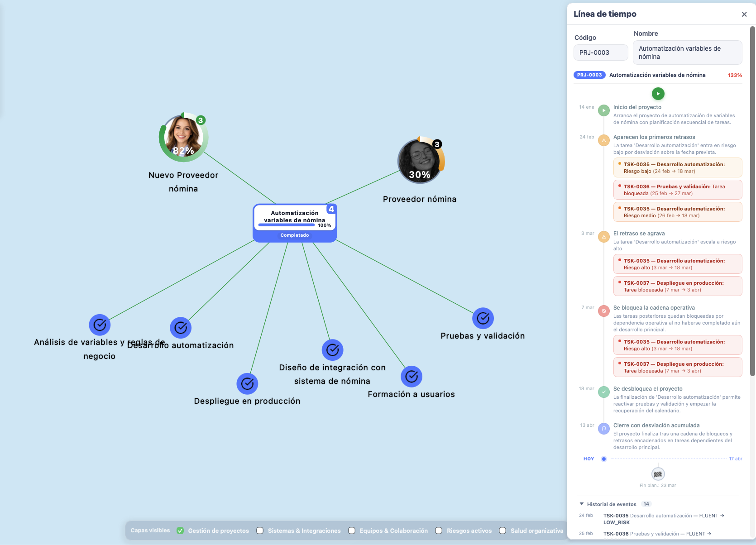This screenshot has width=756, height=545.
Task: Open the 'Diseño de integración con sistema de nómina' node
Action: (332, 349)
